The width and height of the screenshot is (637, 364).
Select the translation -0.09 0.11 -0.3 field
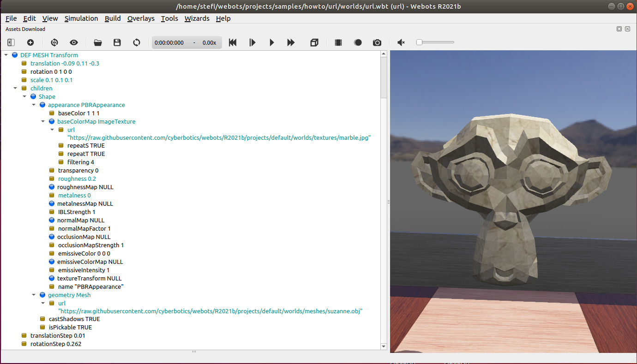[x=65, y=63]
